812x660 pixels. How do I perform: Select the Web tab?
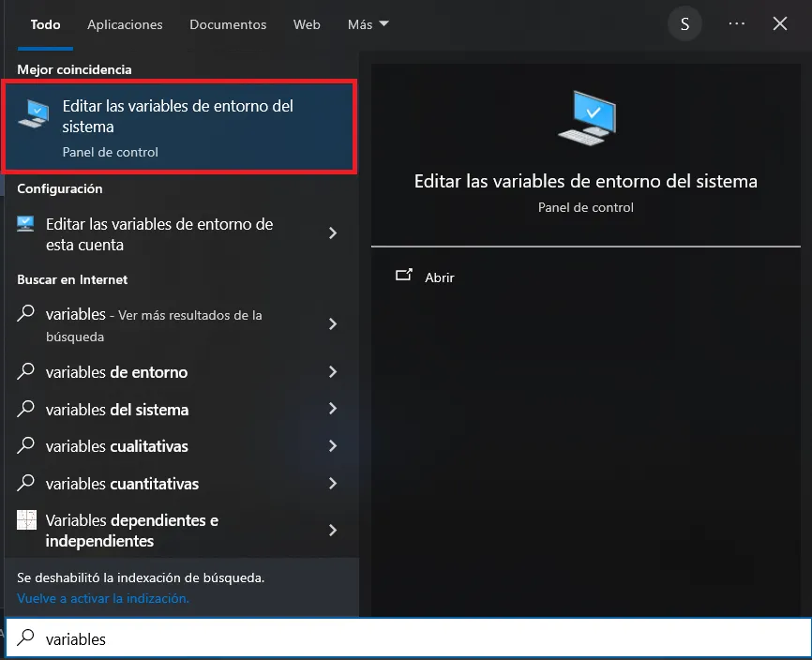pos(307,24)
